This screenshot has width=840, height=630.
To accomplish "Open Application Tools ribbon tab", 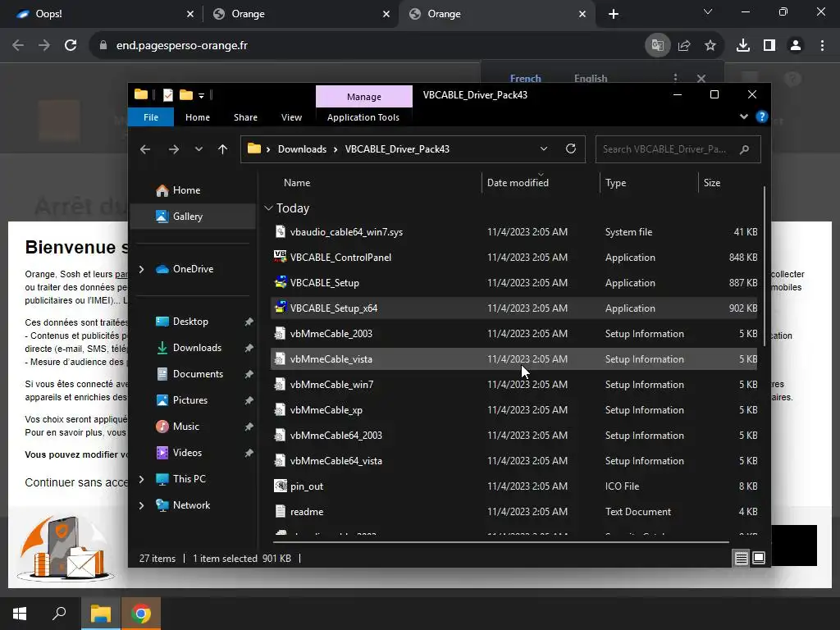I will click(x=363, y=117).
